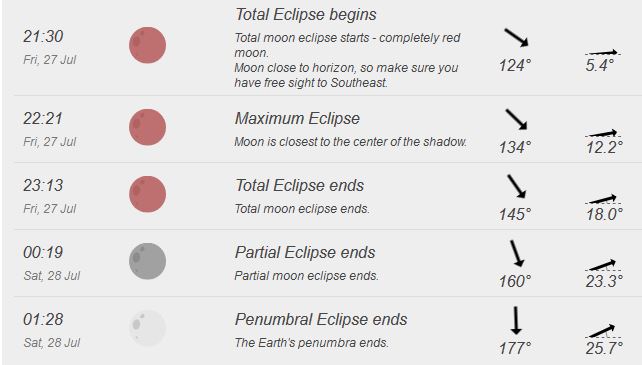This screenshot has width=642, height=365.
Task: Click the 00:19 time on Sat, 28 Jul
Action: [43, 252]
